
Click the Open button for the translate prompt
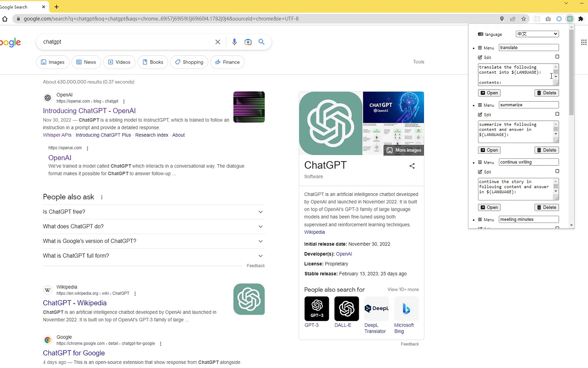[489, 93]
